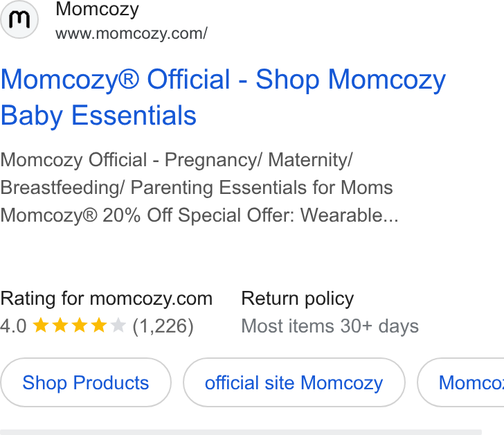Screen dimensions: 504x435
Task: Click the 4.0 rating number
Action: tap(13, 326)
